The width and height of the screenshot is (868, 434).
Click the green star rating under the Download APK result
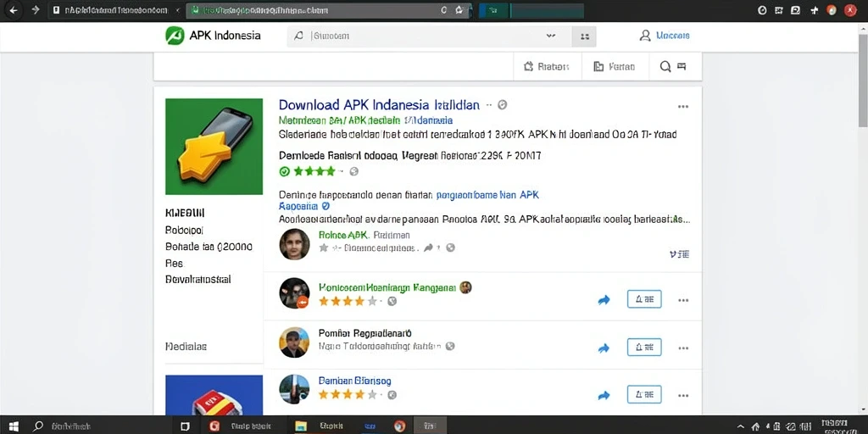tap(314, 171)
